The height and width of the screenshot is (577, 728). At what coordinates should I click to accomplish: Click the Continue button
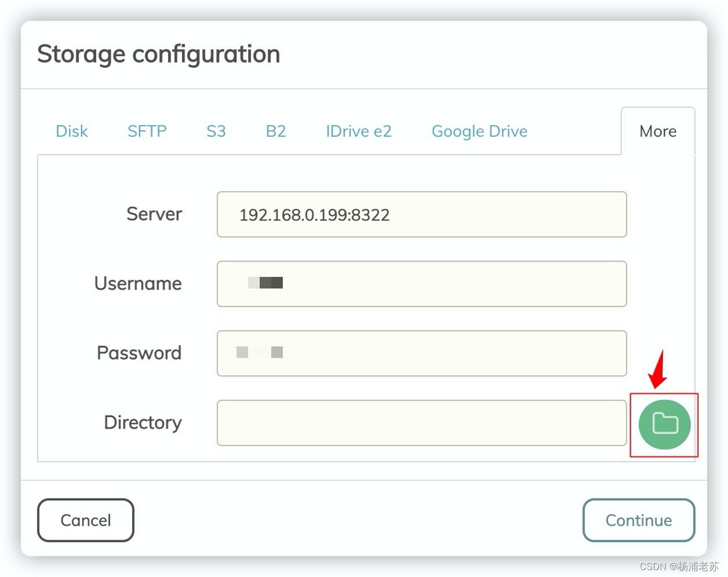(x=639, y=520)
